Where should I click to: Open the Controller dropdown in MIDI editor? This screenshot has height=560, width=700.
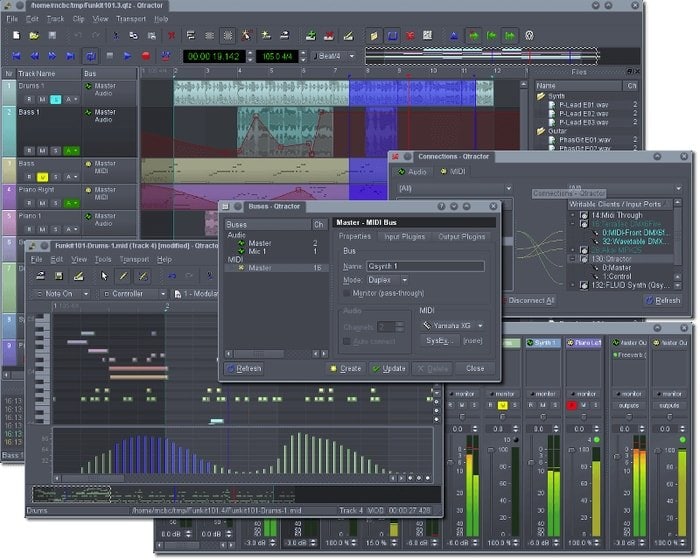(133, 294)
